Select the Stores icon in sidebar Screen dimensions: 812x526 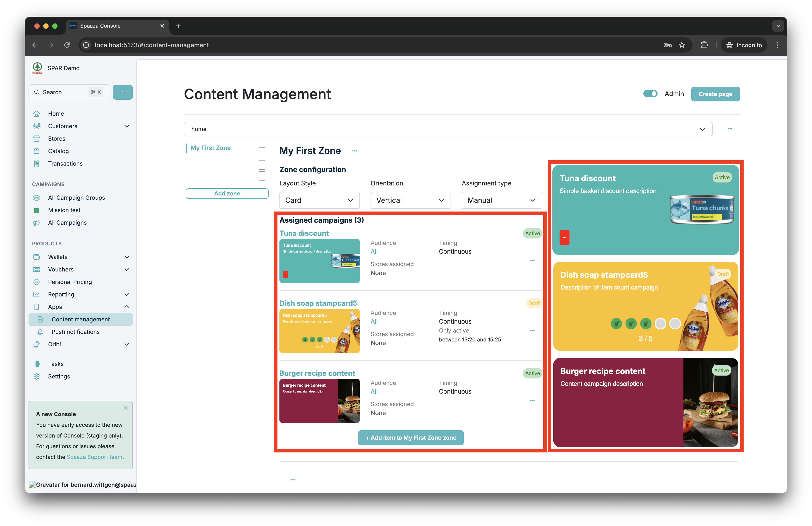pos(37,138)
